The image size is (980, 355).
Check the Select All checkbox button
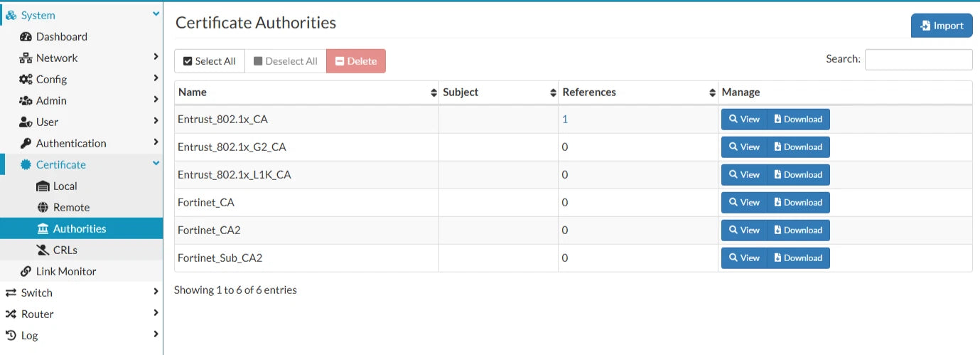(x=210, y=61)
